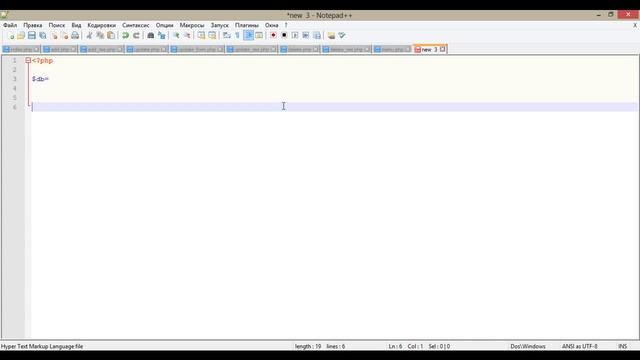Viewport: 640px width, 360px height.
Task: Open the Кодировки menu
Action: pos(102,25)
